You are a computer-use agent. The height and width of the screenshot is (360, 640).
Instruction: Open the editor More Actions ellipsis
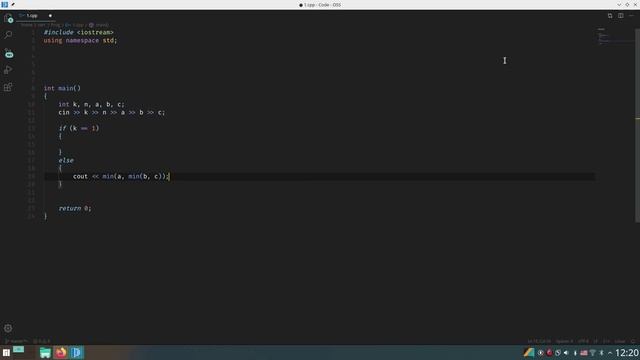coord(631,16)
